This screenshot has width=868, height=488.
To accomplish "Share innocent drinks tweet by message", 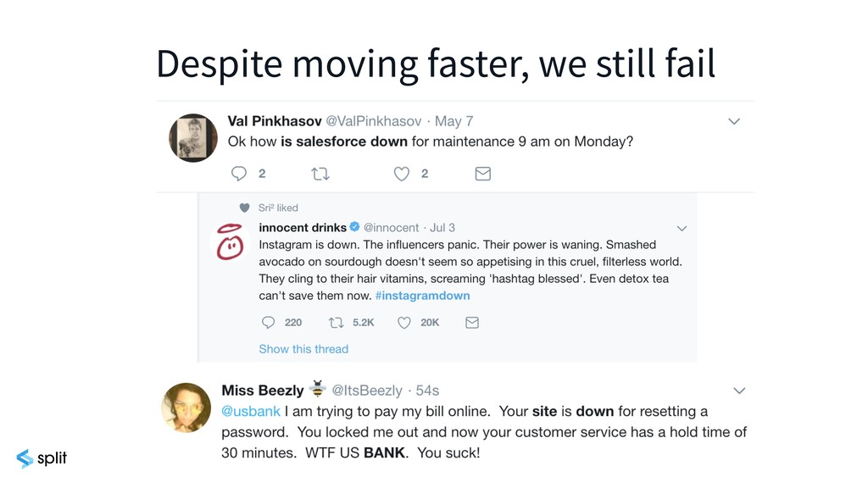I will pos(471,323).
